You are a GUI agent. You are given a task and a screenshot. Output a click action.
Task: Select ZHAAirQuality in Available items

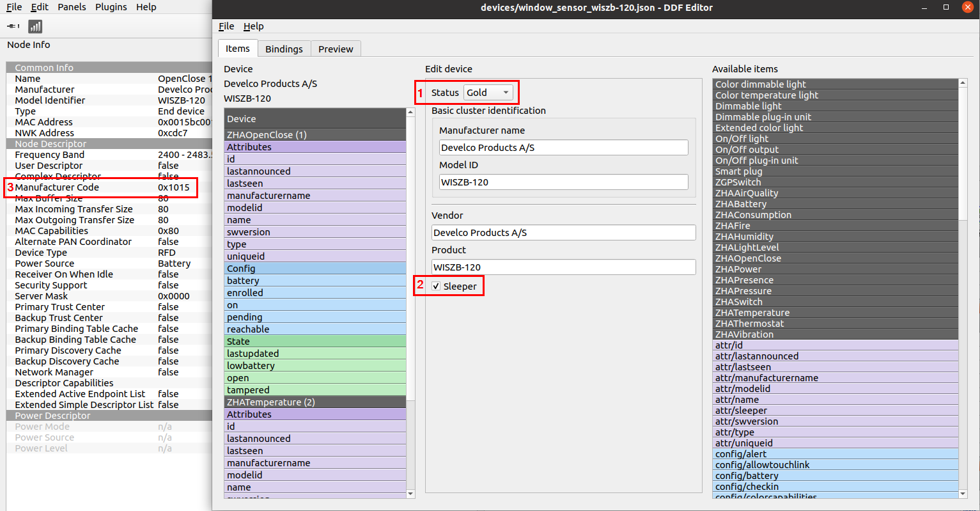pyautogui.click(x=836, y=193)
